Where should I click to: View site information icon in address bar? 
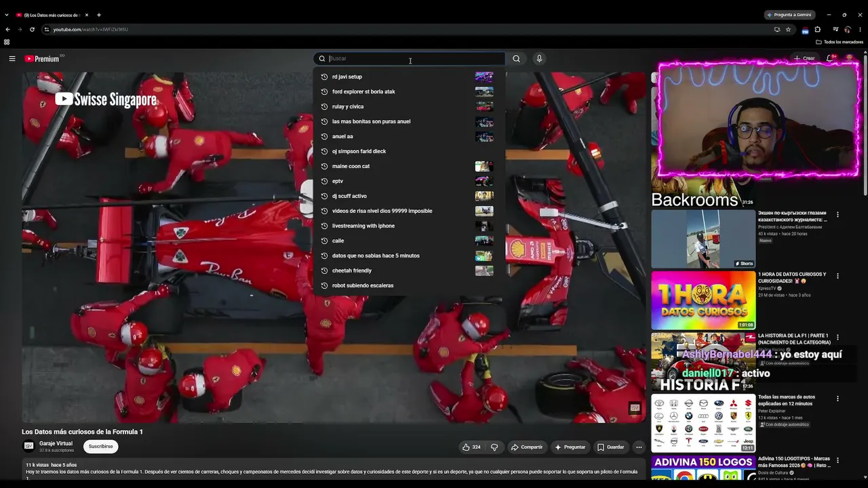(47, 29)
